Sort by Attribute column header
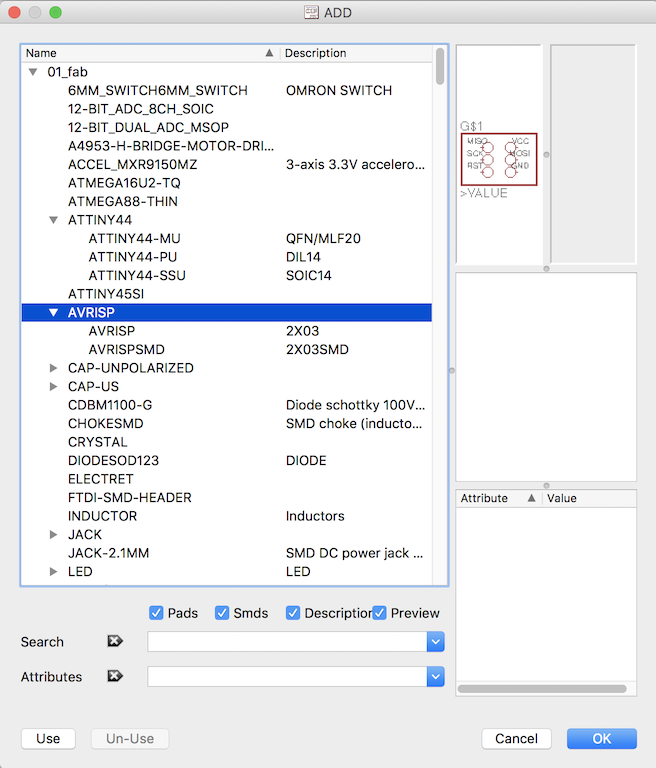 [498, 498]
